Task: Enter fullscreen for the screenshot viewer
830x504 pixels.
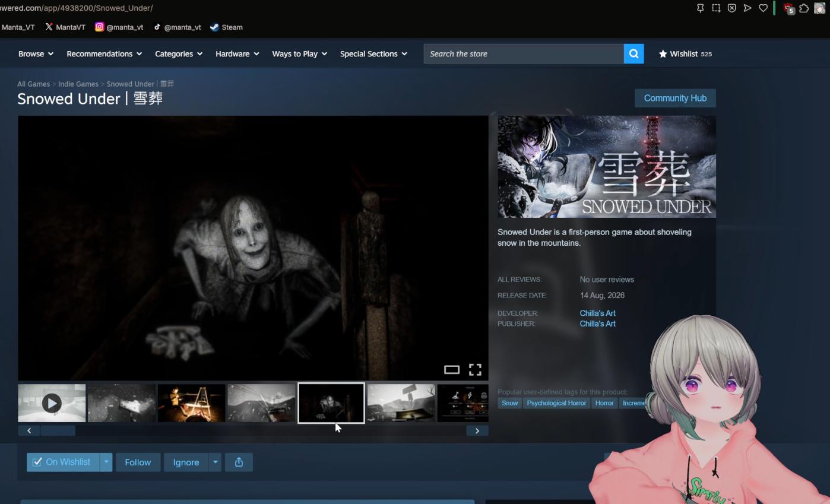Action: tap(475, 370)
